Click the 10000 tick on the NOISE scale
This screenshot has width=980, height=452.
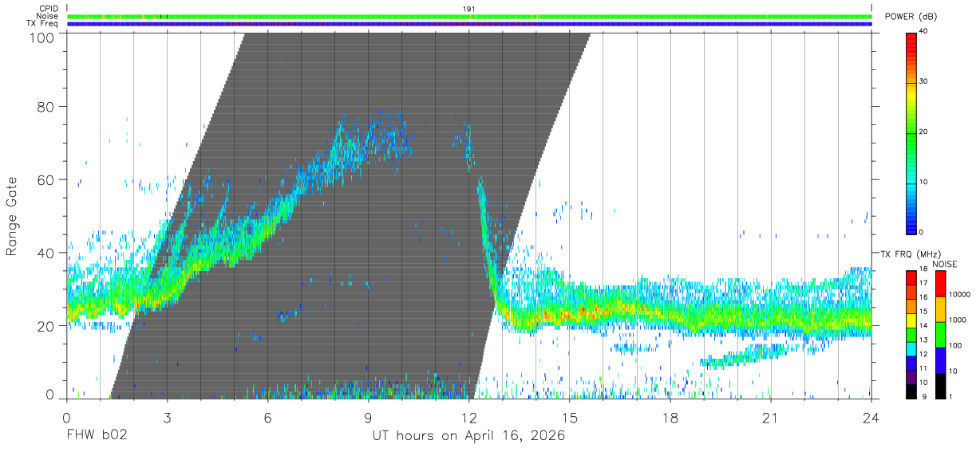(x=959, y=294)
